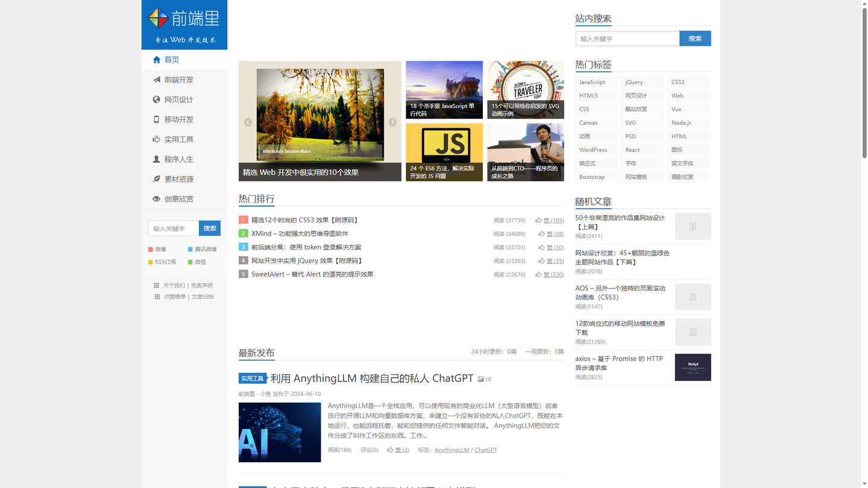This screenshot has height=488, width=868.
Task: Open the 移动开发 menu item
Action: click(x=184, y=119)
